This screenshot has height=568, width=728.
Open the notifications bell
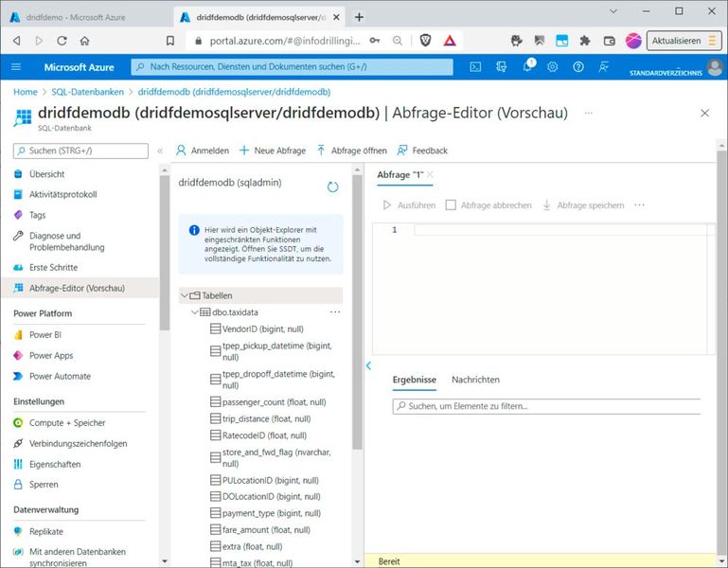[x=528, y=66]
